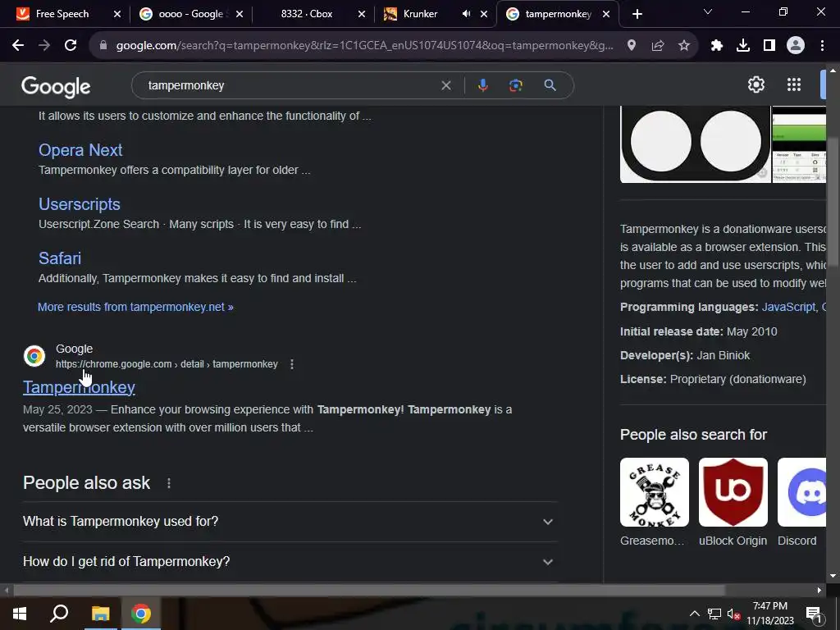Open a new tab with plus button
The width and height of the screenshot is (840, 630).
coord(637,14)
